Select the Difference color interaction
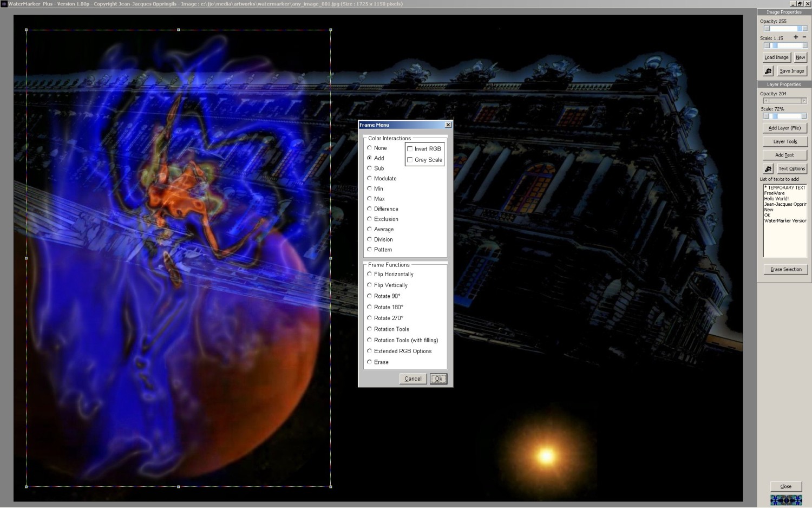This screenshot has height=508, width=812. pos(370,209)
